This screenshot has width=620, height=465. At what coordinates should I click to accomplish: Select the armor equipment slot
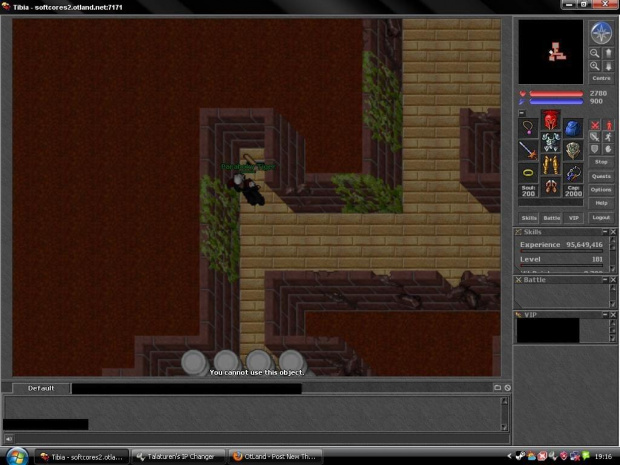(550, 142)
